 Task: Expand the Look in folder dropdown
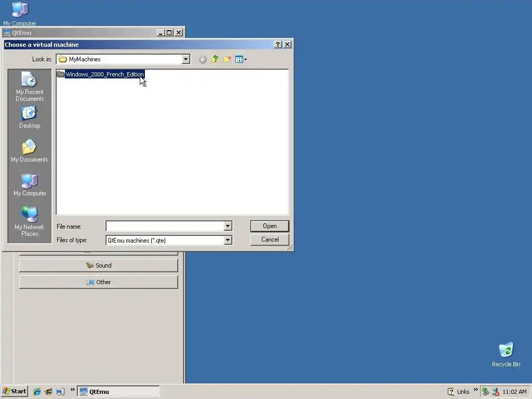tap(185, 59)
